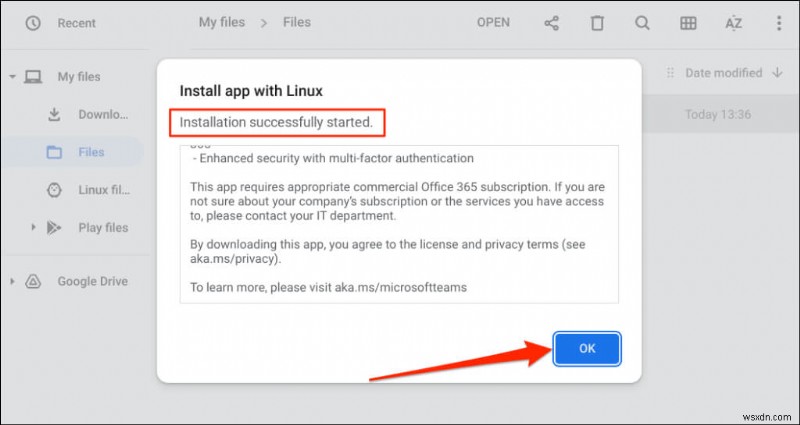Click the column drag handle near Date modified
The image size is (800, 425).
point(670,73)
